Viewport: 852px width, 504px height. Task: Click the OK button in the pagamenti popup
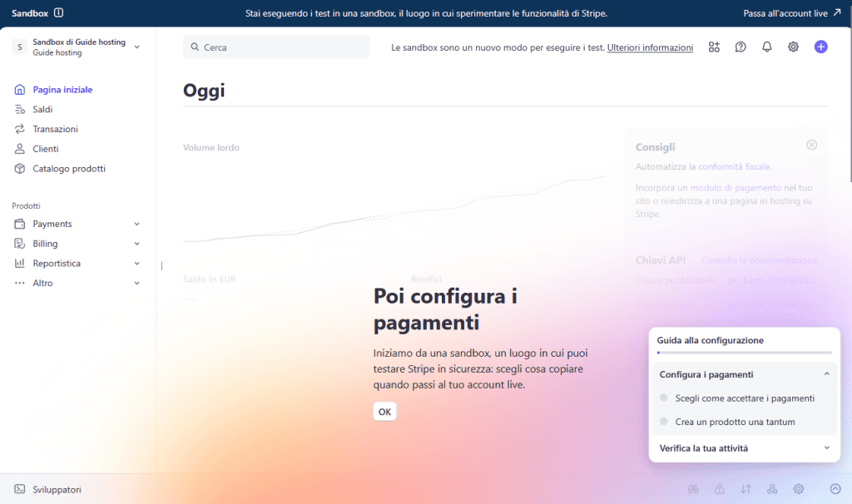click(384, 411)
